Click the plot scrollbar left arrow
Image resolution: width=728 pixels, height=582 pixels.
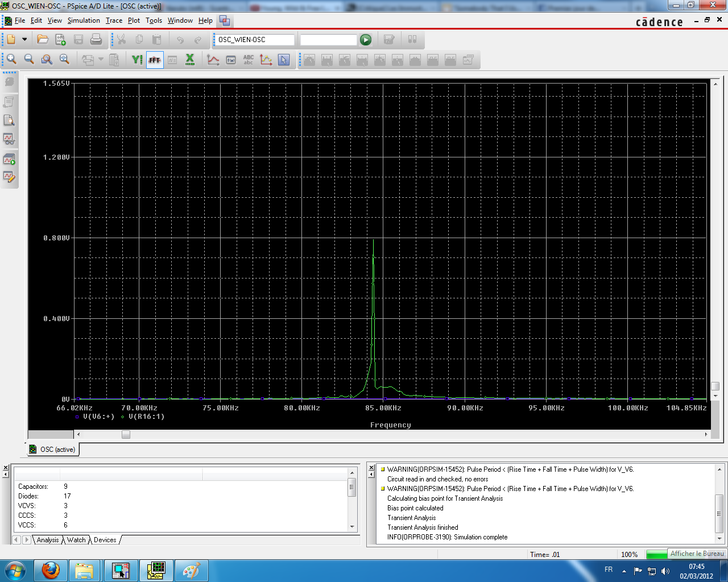pos(78,434)
